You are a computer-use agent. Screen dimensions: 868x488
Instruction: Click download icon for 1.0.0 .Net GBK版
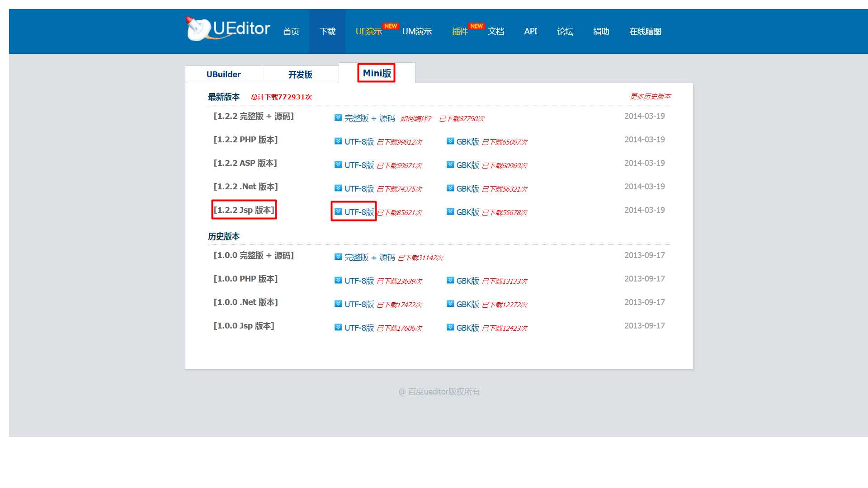450,304
